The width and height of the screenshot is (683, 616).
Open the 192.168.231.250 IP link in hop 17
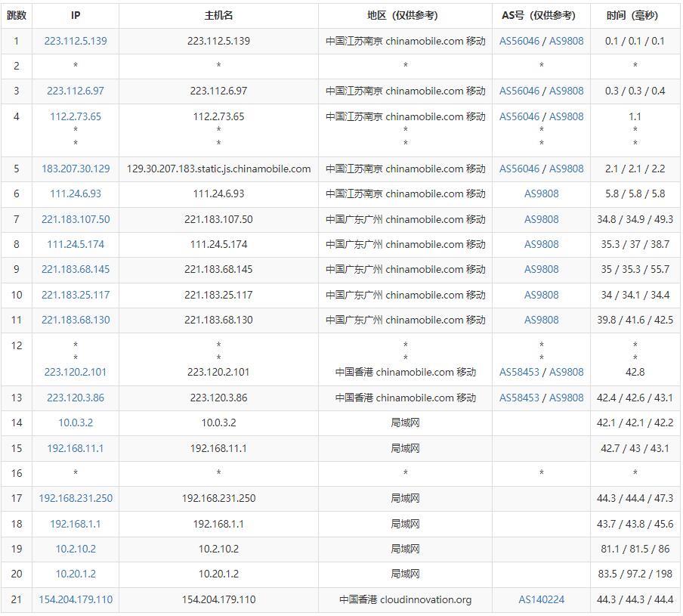point(76,498)
